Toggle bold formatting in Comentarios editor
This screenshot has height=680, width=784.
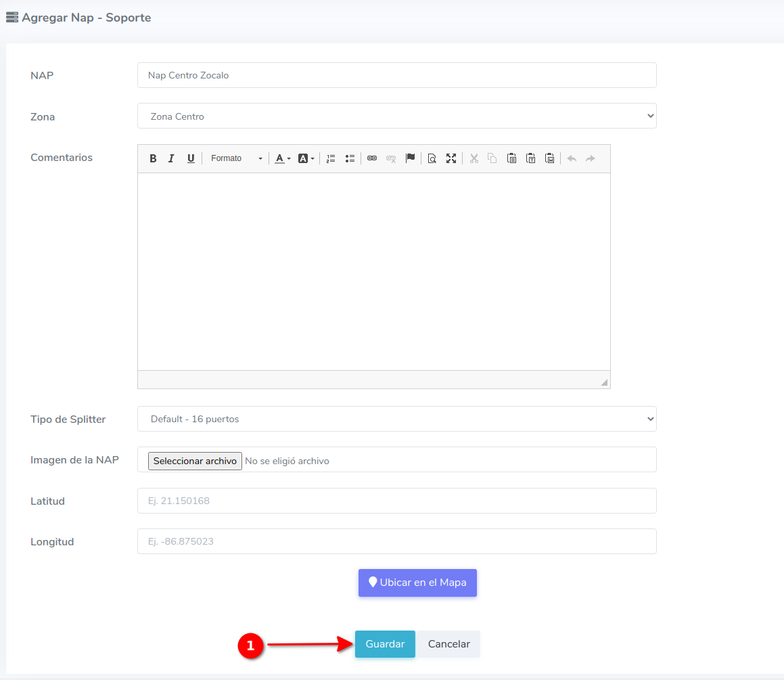coord(153,158)
